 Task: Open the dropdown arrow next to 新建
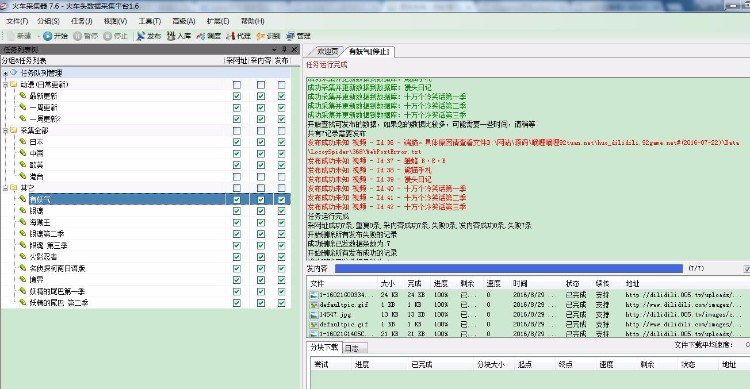pos(38,36)
